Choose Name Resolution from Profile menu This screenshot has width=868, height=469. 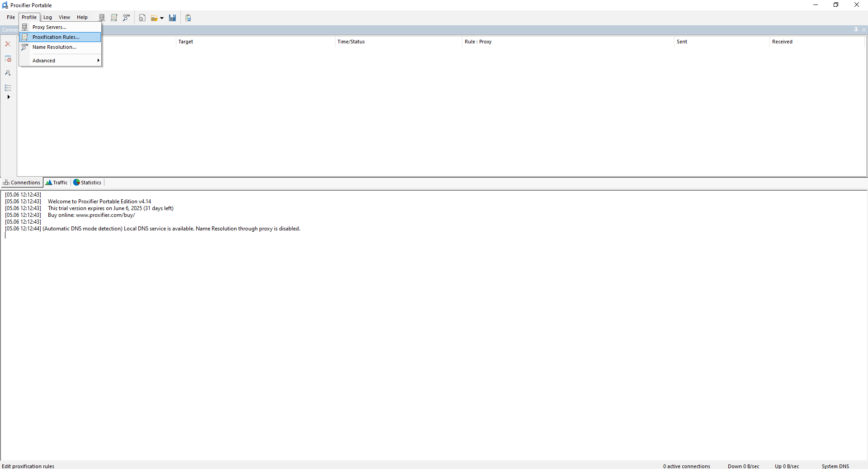click(x=54, y=47)
